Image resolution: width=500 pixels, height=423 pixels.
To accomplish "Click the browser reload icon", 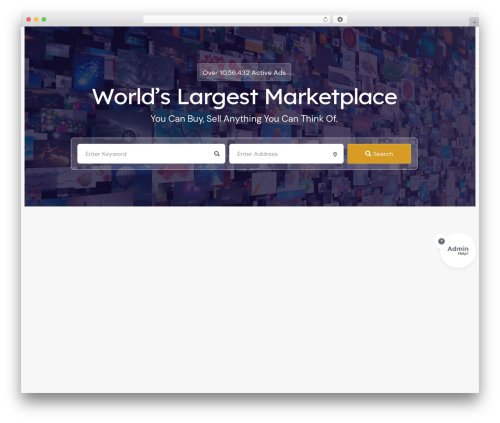I will (325, 19).
